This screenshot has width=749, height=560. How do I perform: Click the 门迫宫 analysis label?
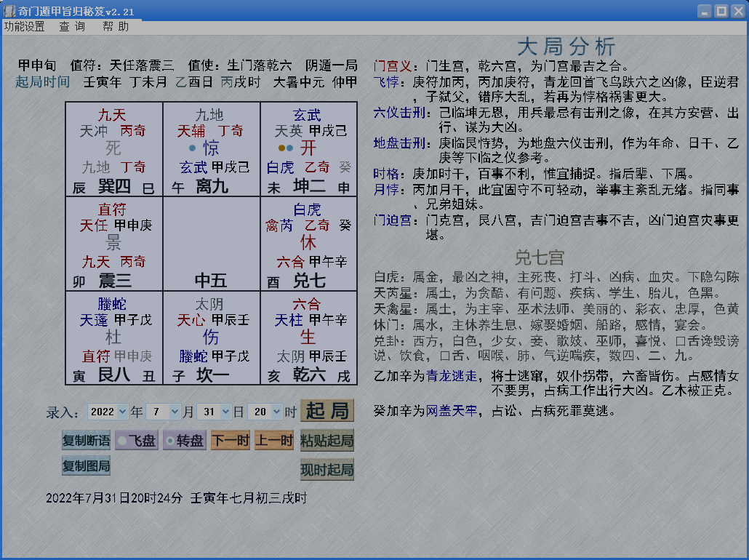point(392,220)
